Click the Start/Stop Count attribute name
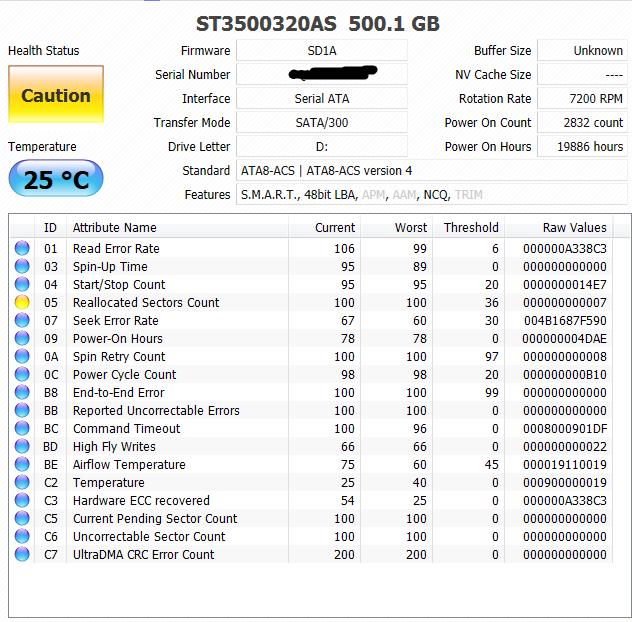This screenshot has height=622, width=632. click(119, 284)
